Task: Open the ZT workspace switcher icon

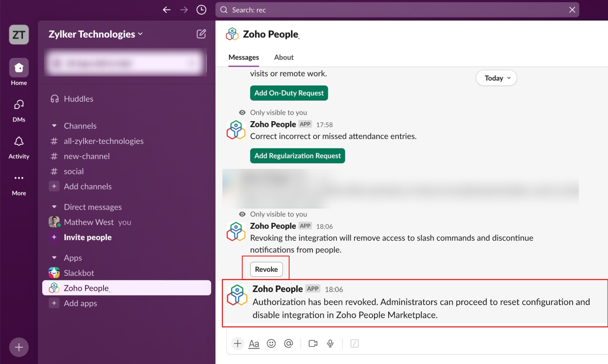Action: (19, 35)
